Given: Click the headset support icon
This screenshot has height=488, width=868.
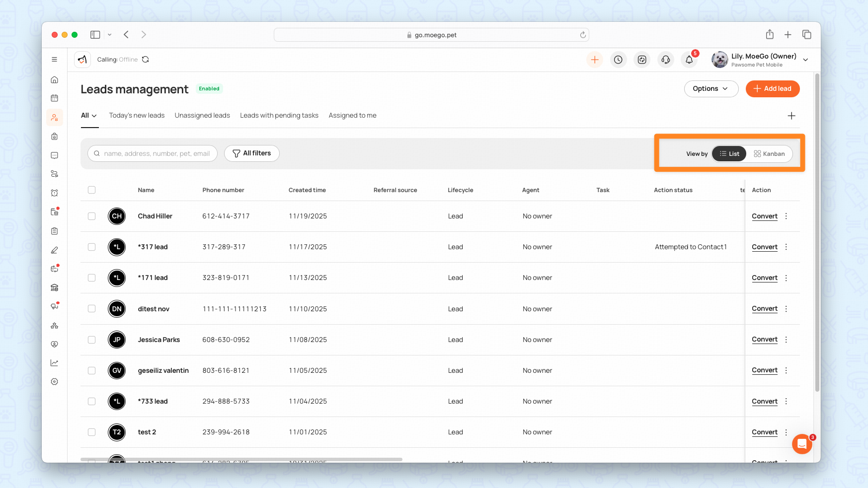Looking at the screenshot, I should coord(666,60).
